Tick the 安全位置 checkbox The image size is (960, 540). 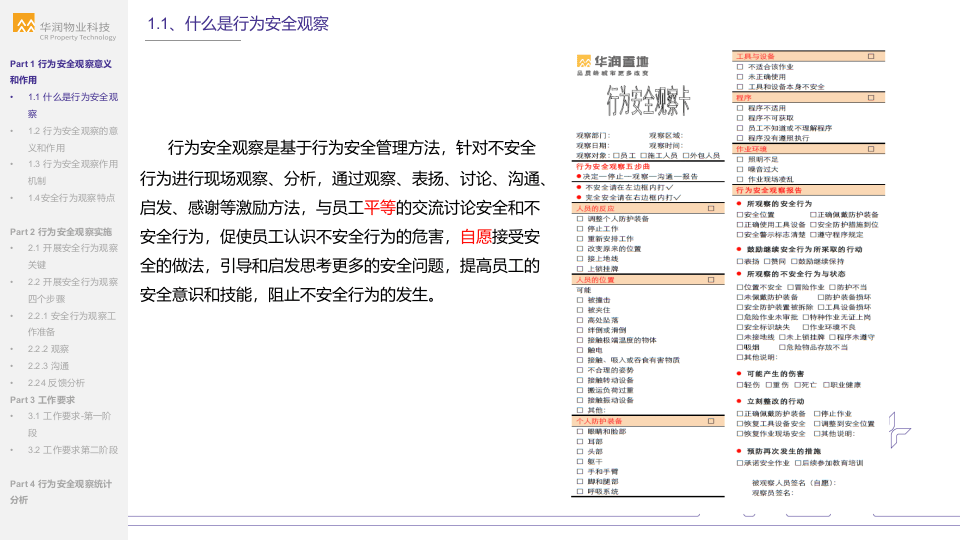(740, 215)
